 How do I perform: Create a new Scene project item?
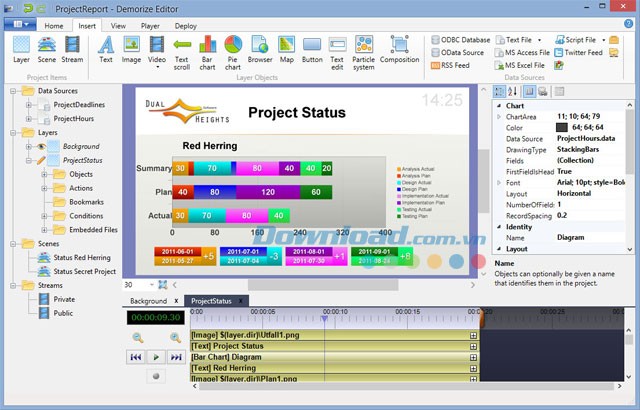pyautogui.click(x=47, y=50)
